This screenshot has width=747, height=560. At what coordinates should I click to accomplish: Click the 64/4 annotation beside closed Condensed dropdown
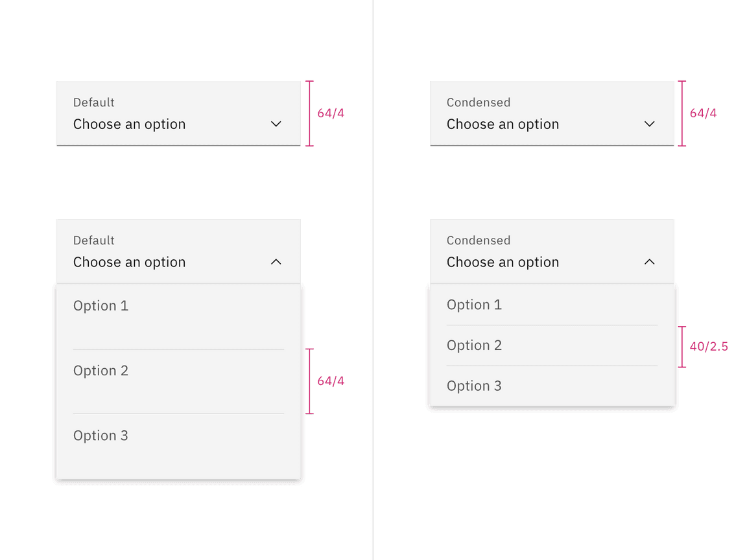point(704,113)
